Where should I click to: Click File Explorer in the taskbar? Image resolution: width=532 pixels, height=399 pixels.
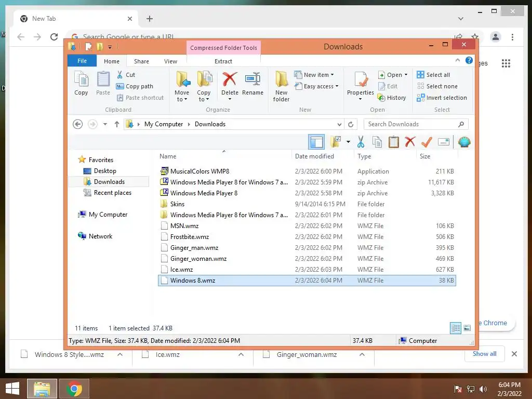[42, 389]
